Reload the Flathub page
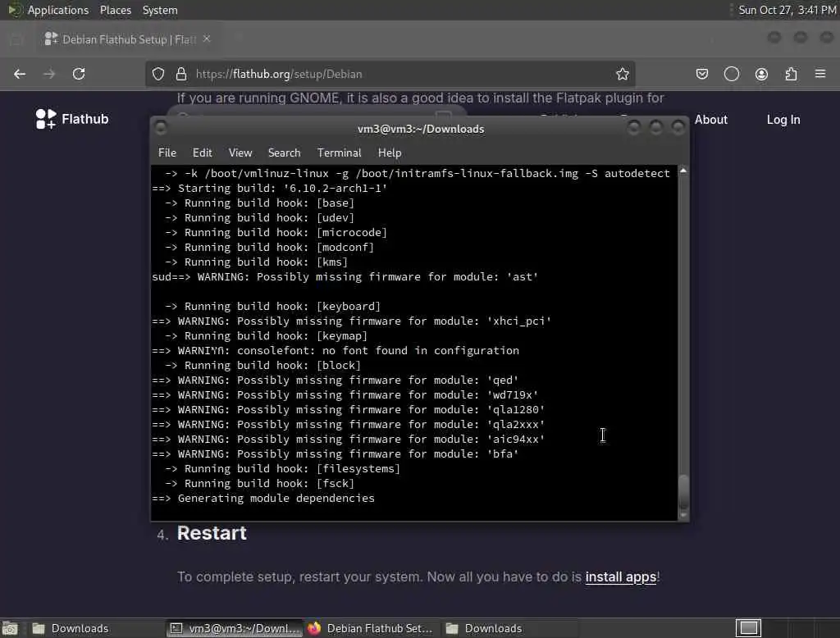The image size is (840, 638). [x=79, y=74]
